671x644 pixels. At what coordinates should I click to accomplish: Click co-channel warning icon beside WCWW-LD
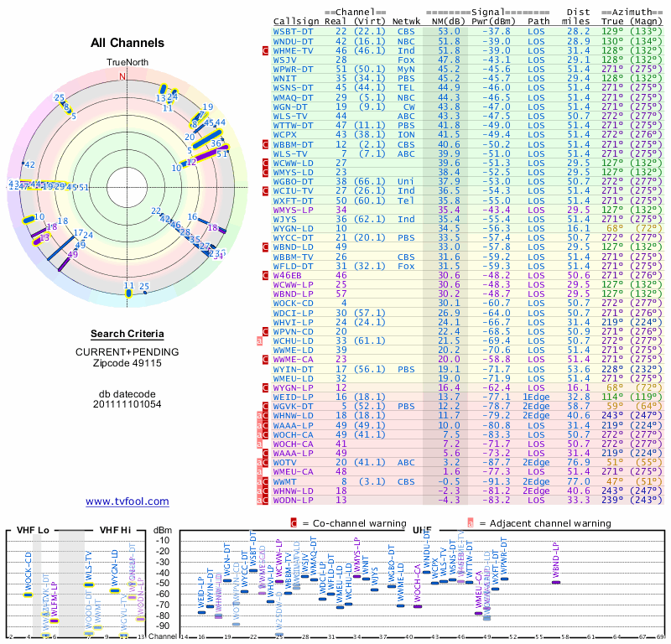pos(265,164)
